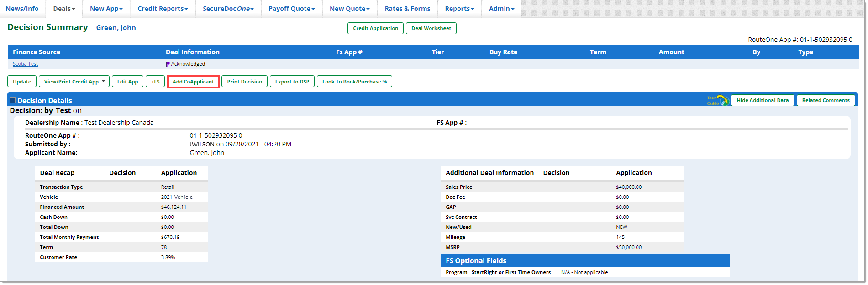The image size is (868, 285).
Task: Open the New App menu
Action: [x=106, y=9]
